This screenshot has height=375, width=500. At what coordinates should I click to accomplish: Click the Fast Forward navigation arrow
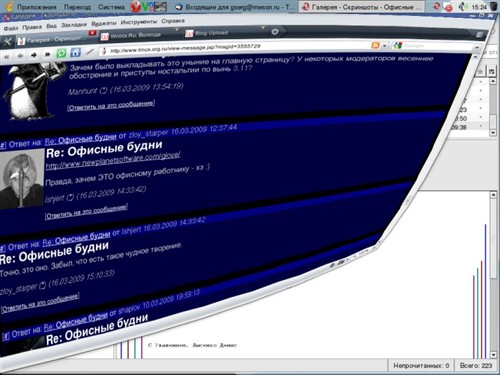click(47, 54)
